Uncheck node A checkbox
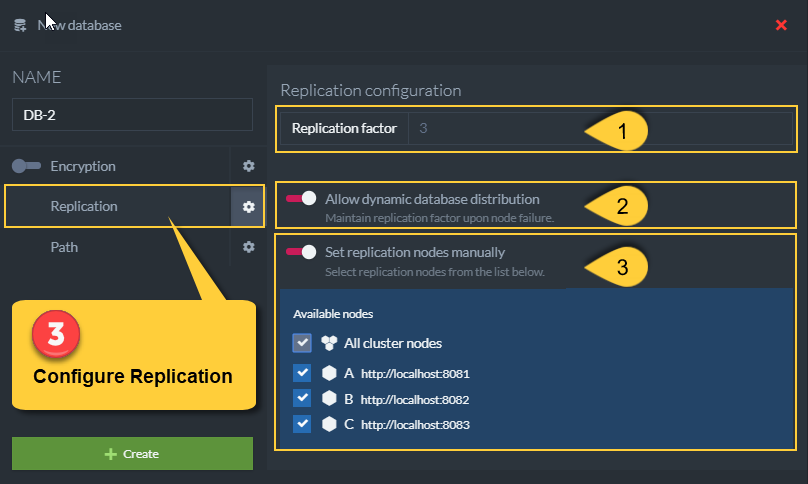The width and height of the screenshot is (808, 484). (x=302, y=373)
